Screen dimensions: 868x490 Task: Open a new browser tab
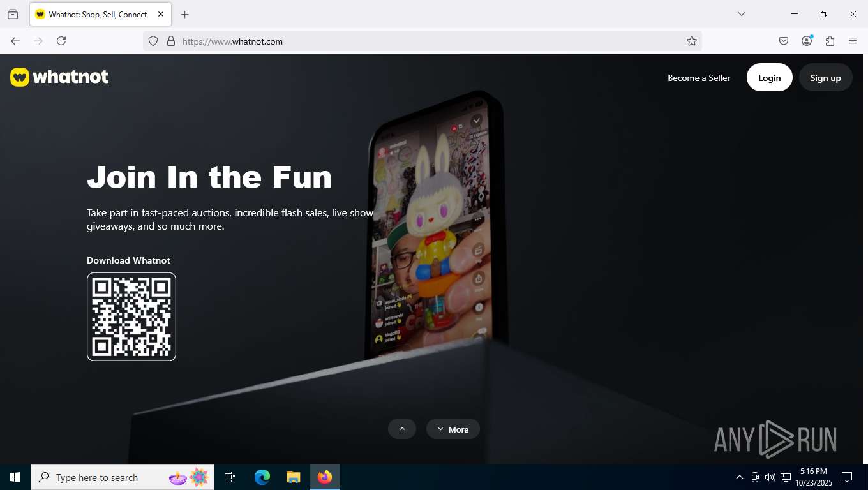(184, 14)
